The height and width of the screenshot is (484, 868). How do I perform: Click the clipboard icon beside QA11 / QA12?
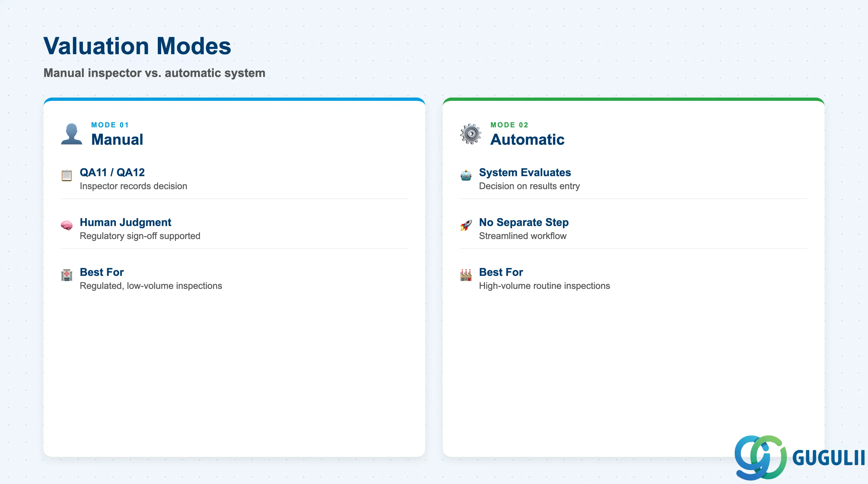(67, 175)
